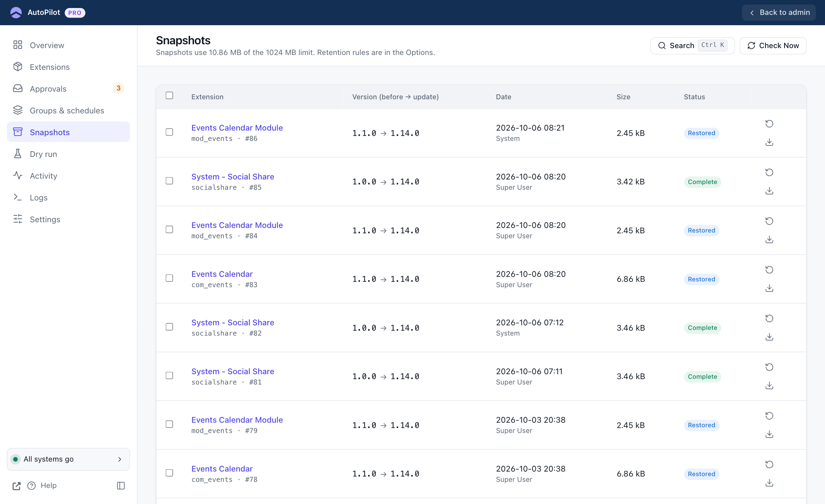Open the Help link
825x504 pixels.
point(42,486)
